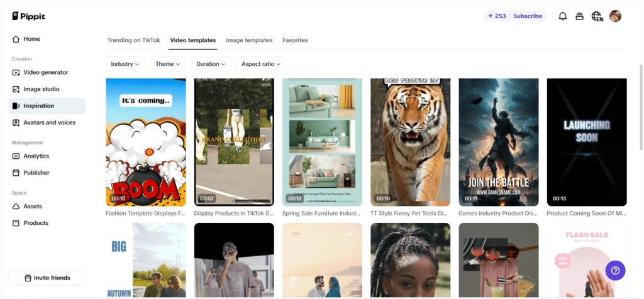Click Invite friends button

pyautogui.click(x=47, y=278)
